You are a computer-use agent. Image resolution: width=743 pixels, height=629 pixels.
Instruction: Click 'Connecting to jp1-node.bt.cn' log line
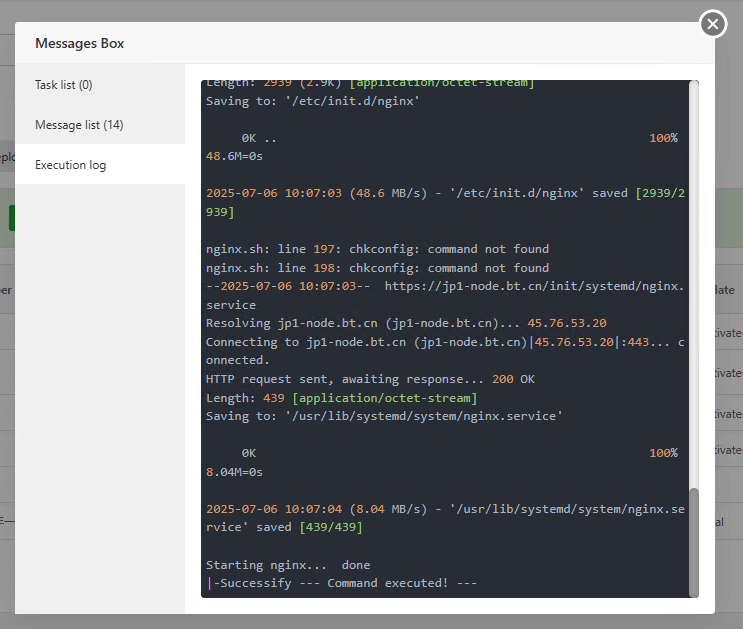coord(445,351)
